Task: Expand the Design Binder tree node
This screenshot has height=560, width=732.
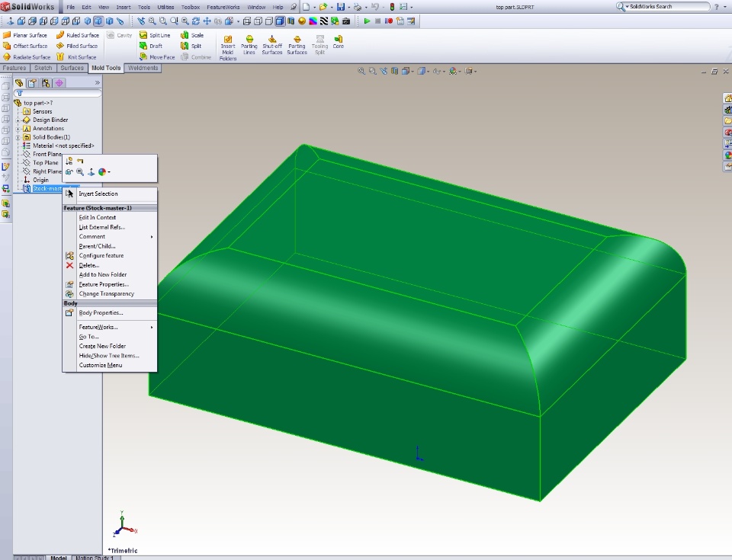Action: (18, 120)
